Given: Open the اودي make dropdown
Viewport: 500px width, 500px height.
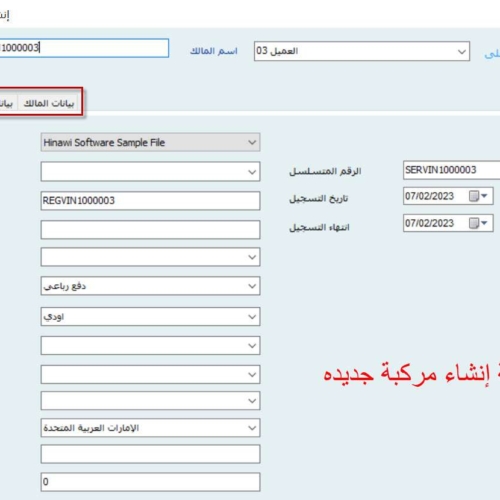Looking at the screenshot, I should pyautogui.click(x=252, y=317).
